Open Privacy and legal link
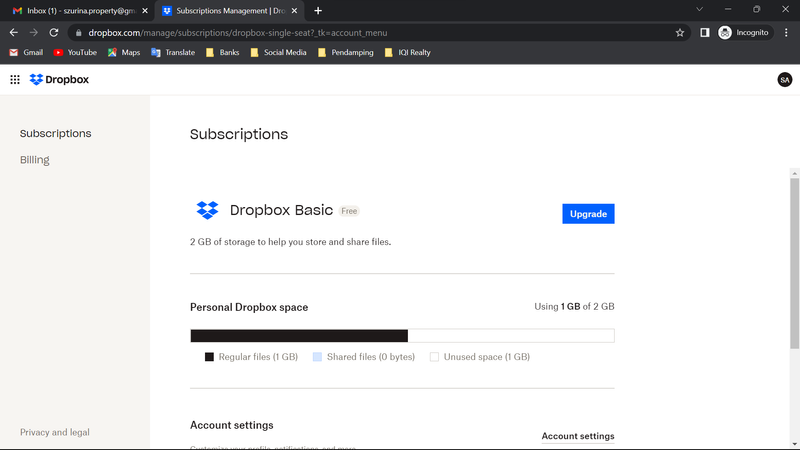This screenshot has height=450, width=800. click(x=55, y=432)
